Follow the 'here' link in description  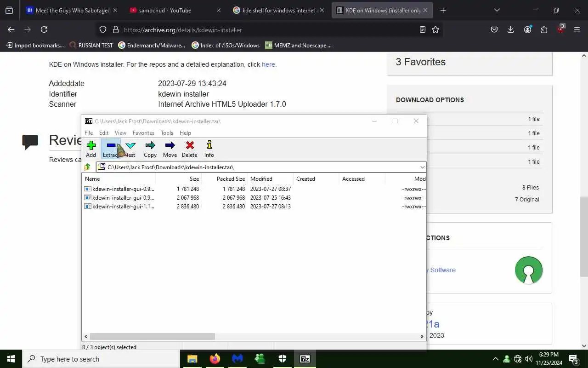[x=269, y=64]
